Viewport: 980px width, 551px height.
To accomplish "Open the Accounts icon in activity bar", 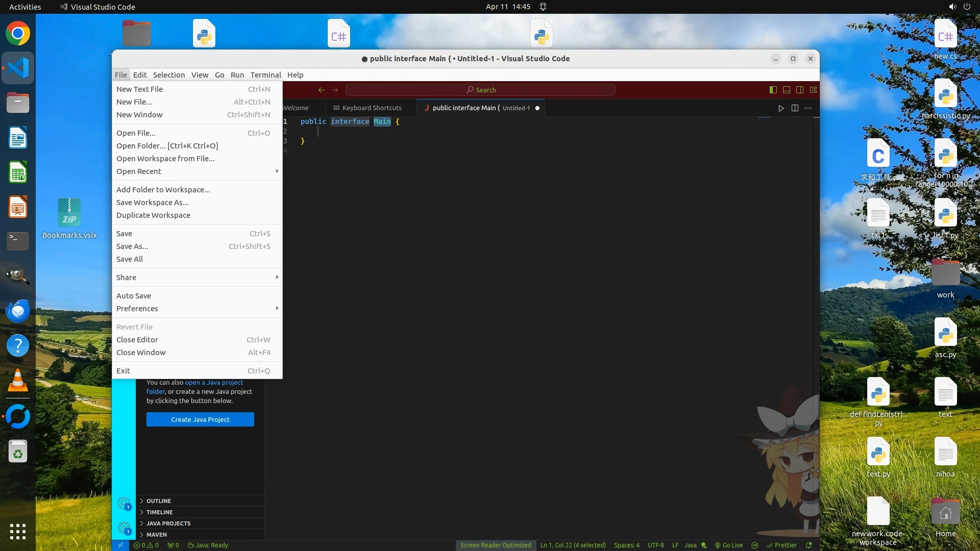I will [124, 504].
